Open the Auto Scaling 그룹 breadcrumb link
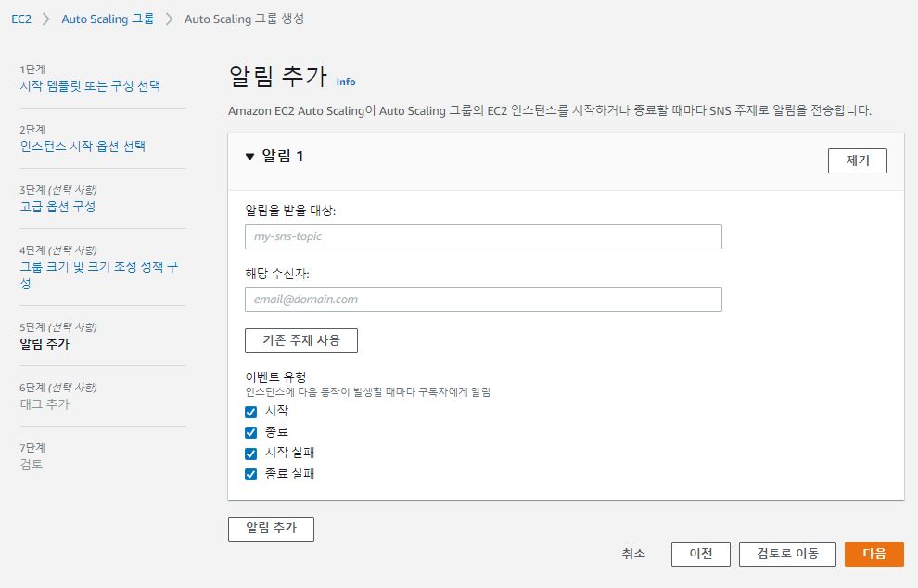This screenshot has width=918, height=588. point(108,19)
